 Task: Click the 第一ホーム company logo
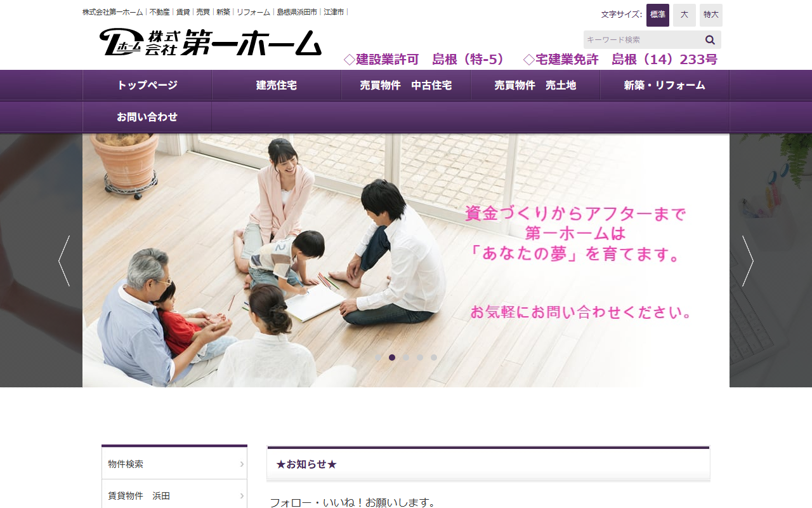pos(211,43)
